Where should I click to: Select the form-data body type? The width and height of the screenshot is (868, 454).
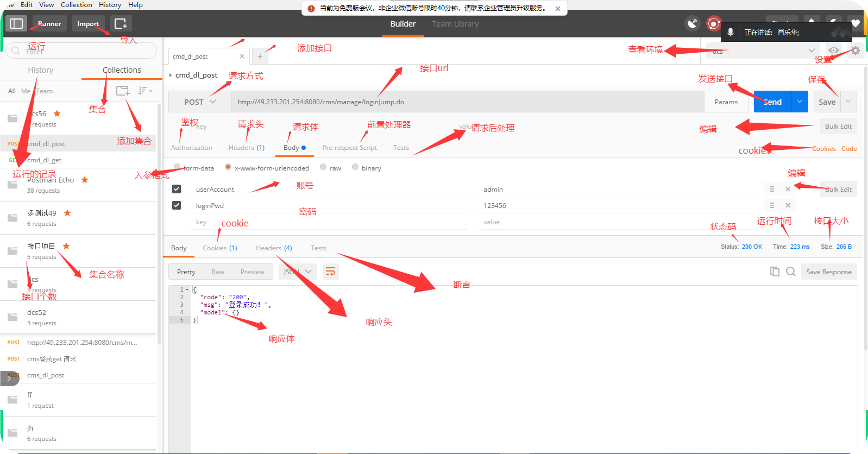177,167
